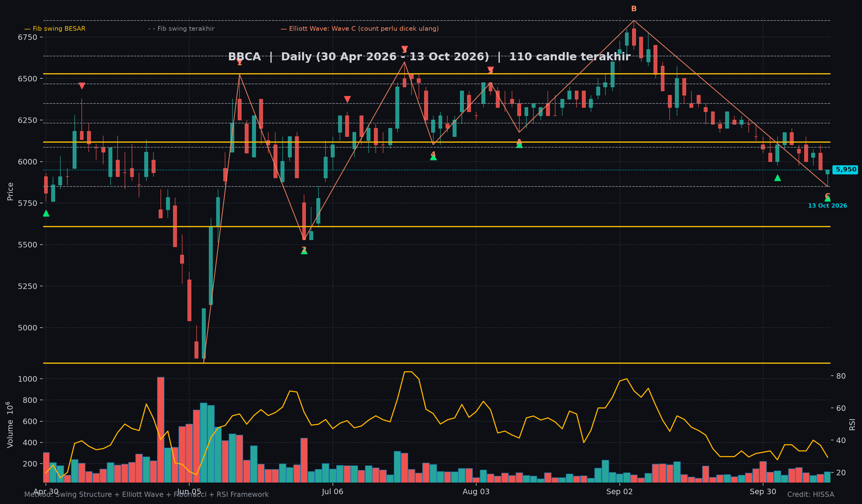Click the green buy triangle after Sep 30
This screenshot has width=862, height=504.
[777, 178]
